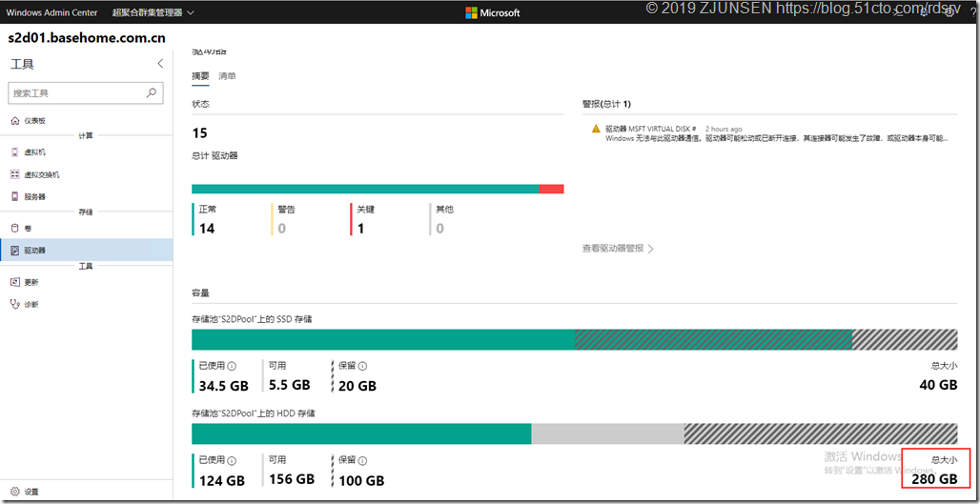The height and width of the screenshot is (504, 980).
Task: Click the 警告 status label
Action: 286,210
